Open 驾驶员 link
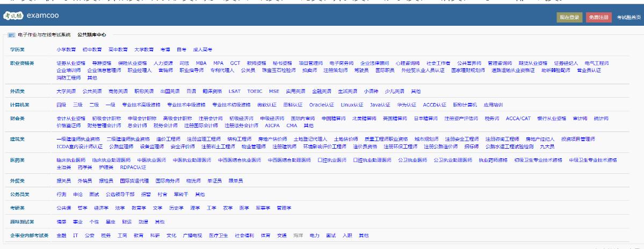The image size is (644, 249). (x=361, y=70)
